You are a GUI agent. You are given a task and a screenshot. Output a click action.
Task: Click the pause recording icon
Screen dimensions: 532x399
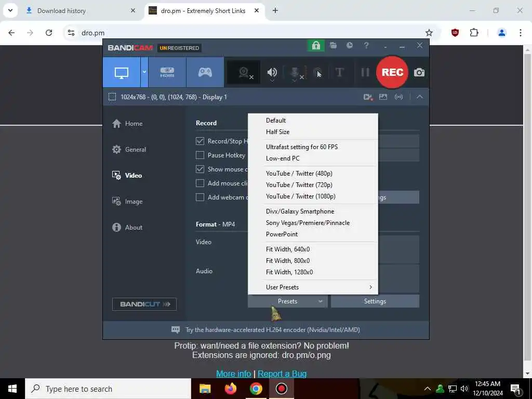pos(365,72)
